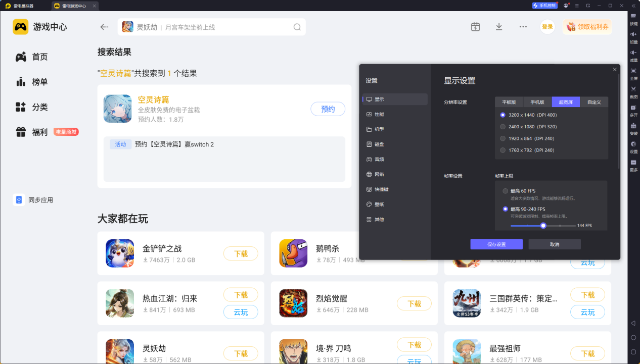The image size is (640, 364).
Task: Click the Android recents square button
Action: coord(633,352)
